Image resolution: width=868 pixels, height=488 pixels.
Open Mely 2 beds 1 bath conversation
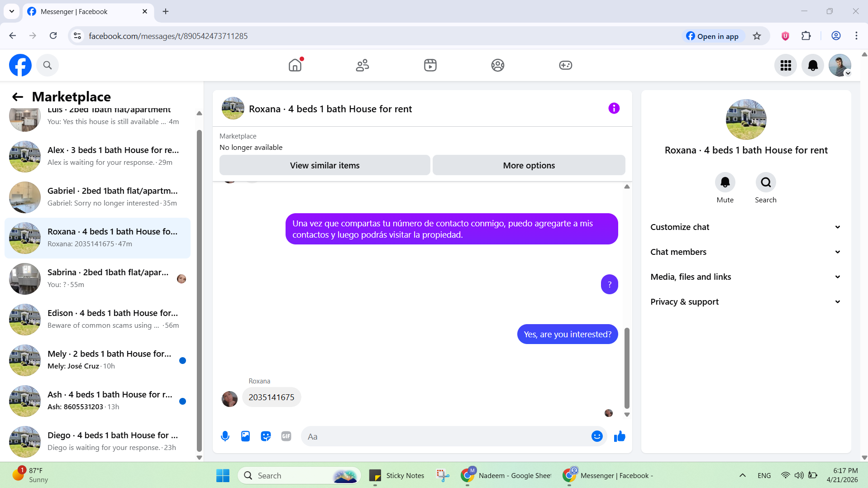click(x=97, y=360)
